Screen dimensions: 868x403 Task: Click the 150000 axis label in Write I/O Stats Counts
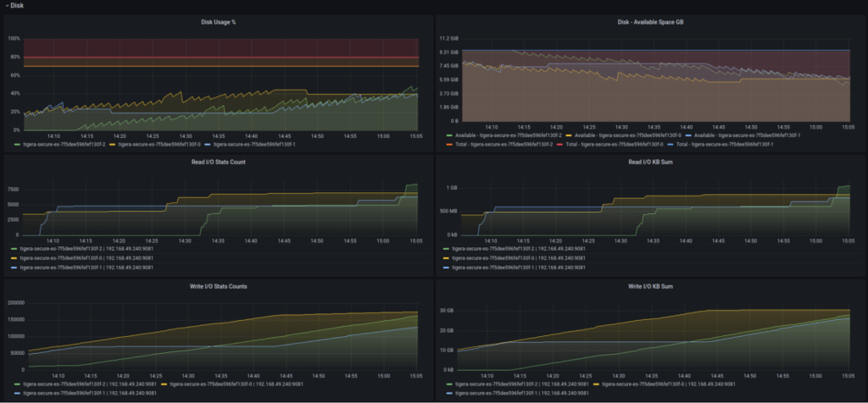tap(17, 319)
